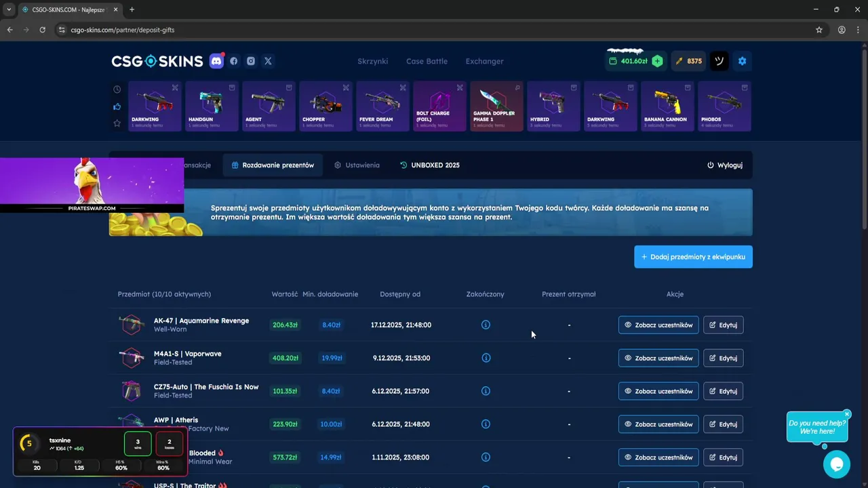Screen dimensions: 868x488
Task: Bookmark this page with star icon
Action: [819, 30]
